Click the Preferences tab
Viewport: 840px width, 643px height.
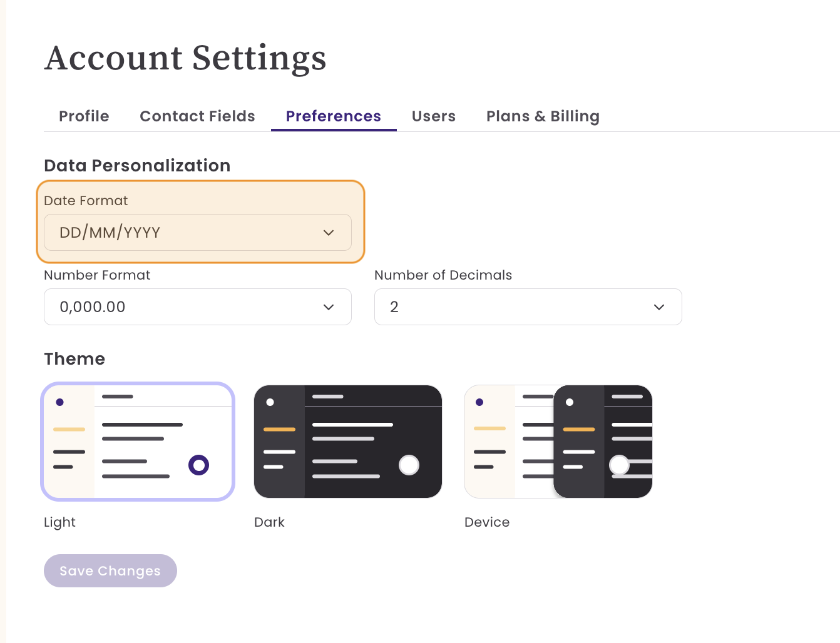tap(334, 116)
